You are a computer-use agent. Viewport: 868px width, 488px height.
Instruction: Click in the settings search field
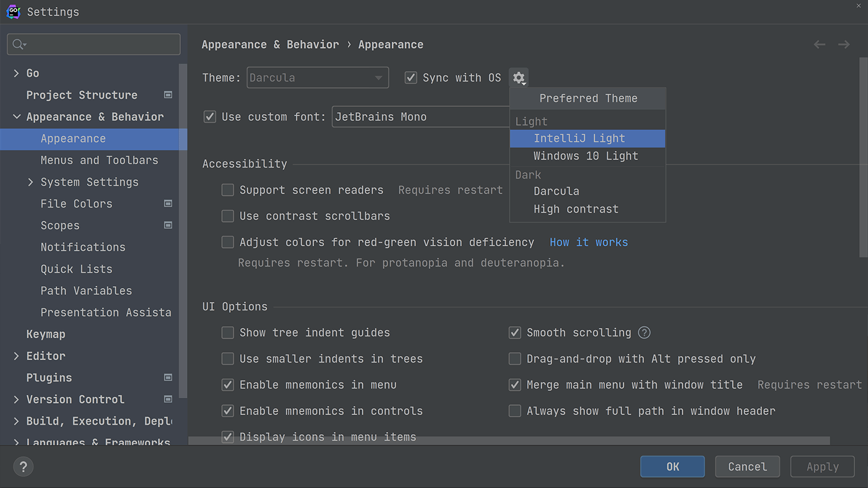[94, 44]
